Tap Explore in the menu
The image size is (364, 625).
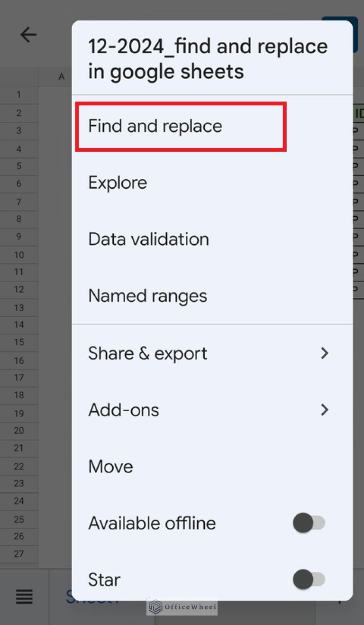click(x=118, y=182)
